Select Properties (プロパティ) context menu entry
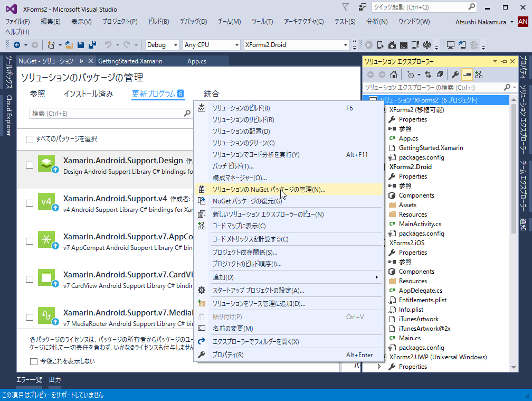The height and width of the screenshot is (401, 532). click(x=289, y=355)
